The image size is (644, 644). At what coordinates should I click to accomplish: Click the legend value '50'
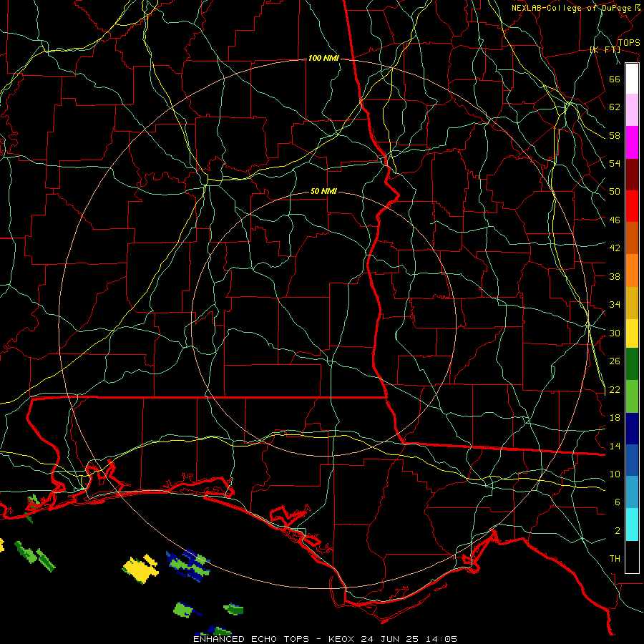615,192
